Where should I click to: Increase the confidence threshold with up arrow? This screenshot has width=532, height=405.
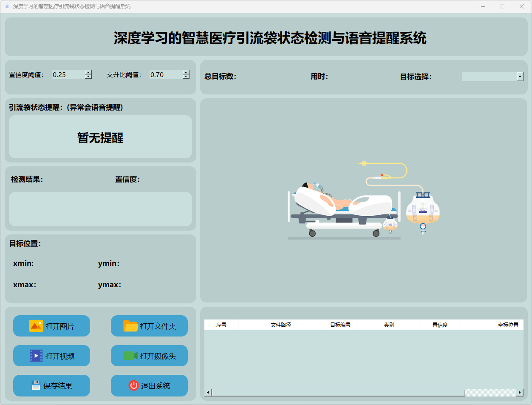[88, 72]
